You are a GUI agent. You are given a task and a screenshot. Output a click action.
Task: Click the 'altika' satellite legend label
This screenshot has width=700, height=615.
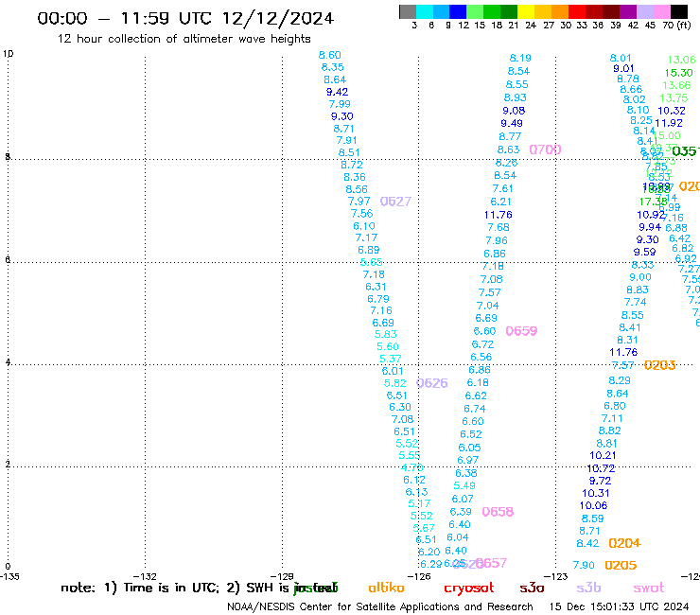point(386,588)
